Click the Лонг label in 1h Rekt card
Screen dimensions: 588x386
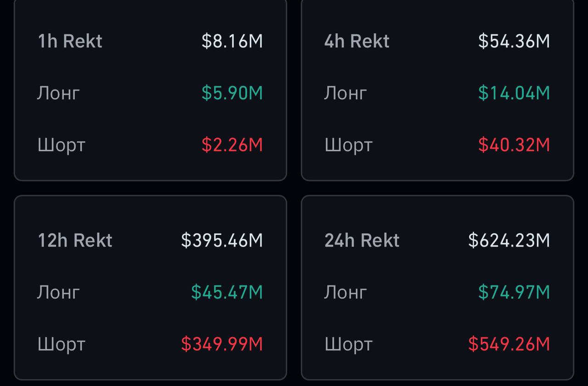(x=58, y=94)
